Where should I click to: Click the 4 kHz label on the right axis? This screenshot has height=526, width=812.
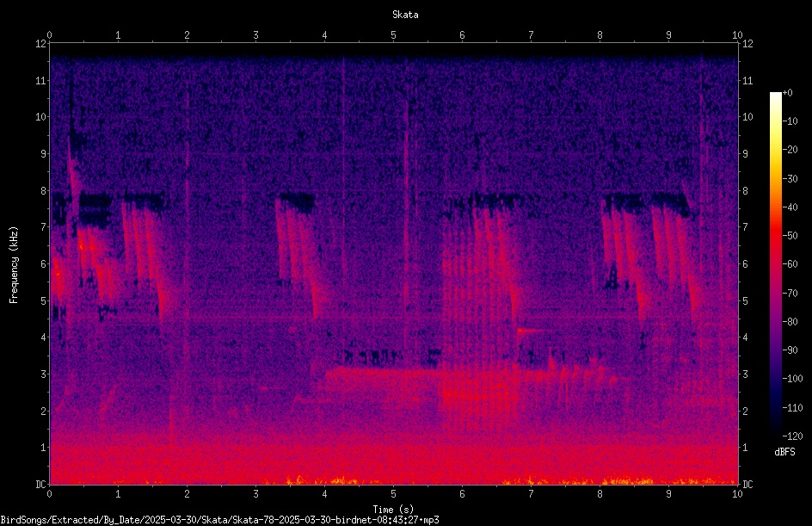click(745, 337)
